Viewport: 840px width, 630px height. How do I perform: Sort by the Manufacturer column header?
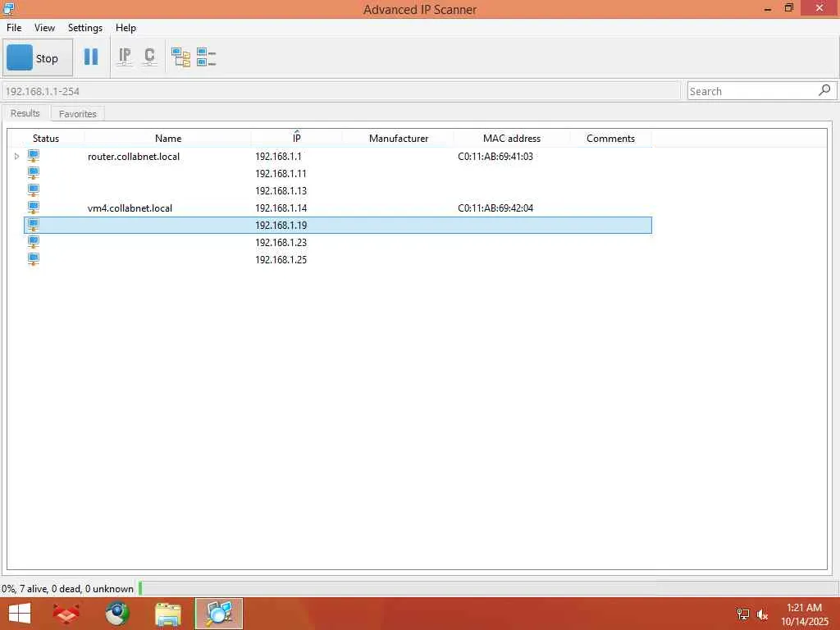(x=398, y=138)
